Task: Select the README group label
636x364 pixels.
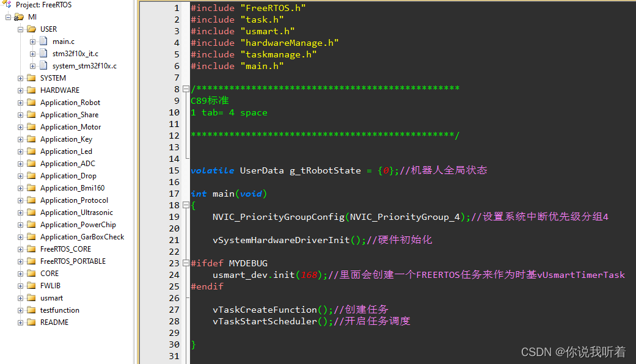Action: coord(54,322)
